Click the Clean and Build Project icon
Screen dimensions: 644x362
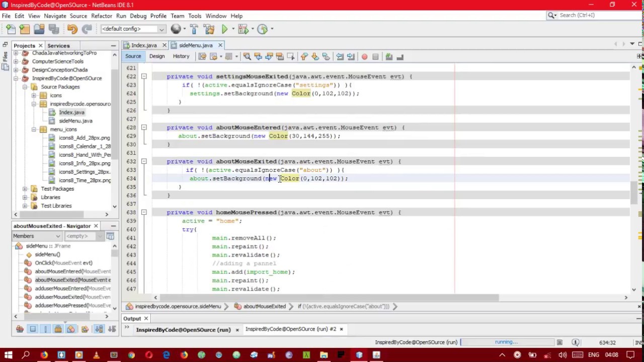209,29
